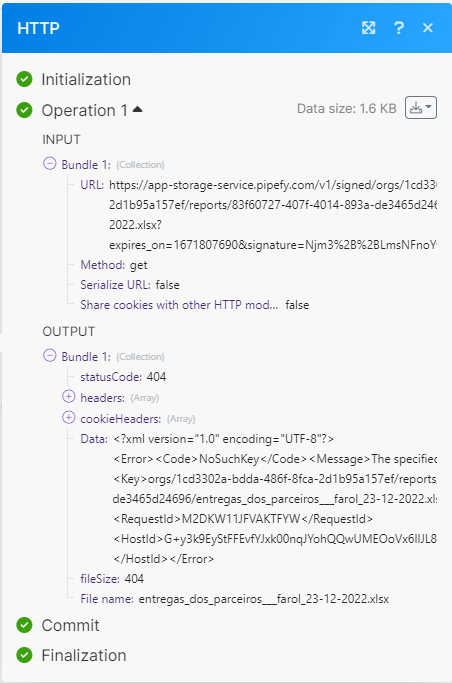Collapse the OUTPUT Bundle 1 collection
The image size is (452, 683).
coord(50,355)
